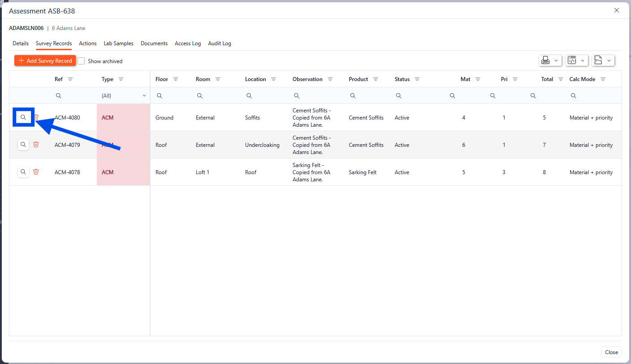Expand the torn-page document dropdown arrow
The image size is (631, 364).
pos(609,60)
